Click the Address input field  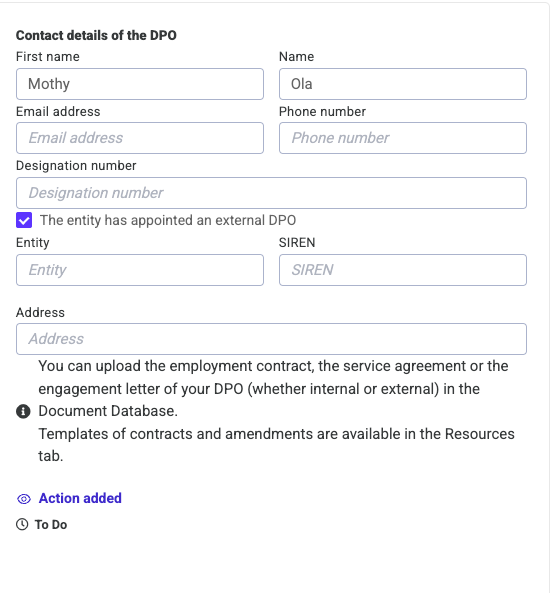coord(271,339)
